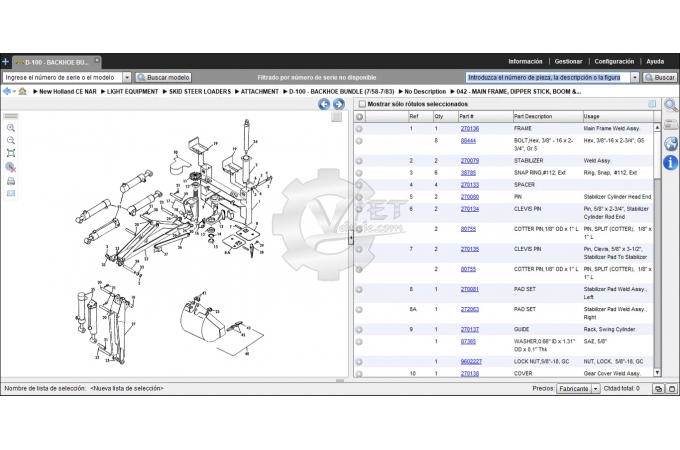
Task: Toggle Mostrar sólo rótulos seleccionados checkbox
Action: coord(362,104)
